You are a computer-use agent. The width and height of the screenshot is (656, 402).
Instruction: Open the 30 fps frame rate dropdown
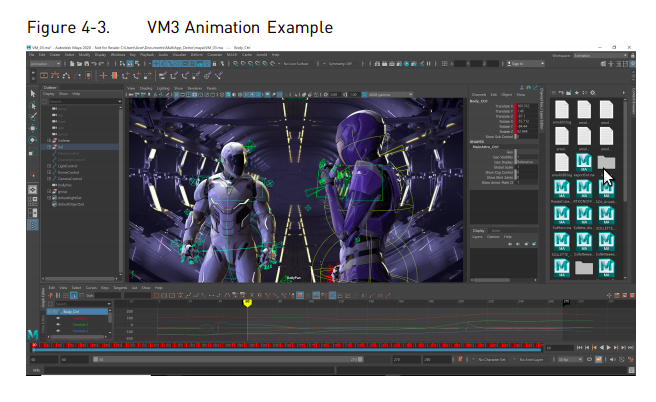click(x=570, y=359)
